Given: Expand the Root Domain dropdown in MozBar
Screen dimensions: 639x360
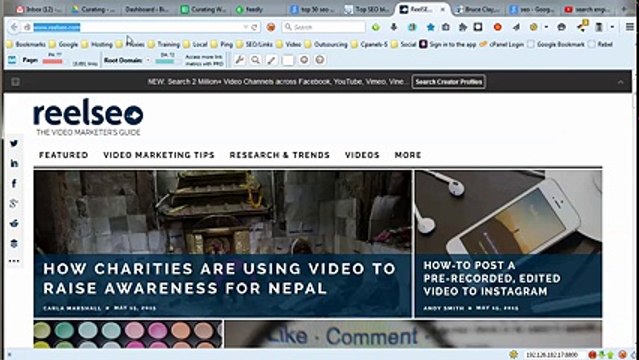Looking at the screenshot, I should click(x=148, y=60).
